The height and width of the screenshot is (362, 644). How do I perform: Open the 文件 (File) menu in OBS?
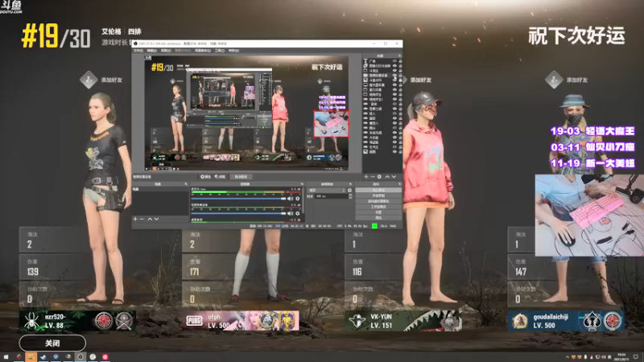pos(138,51)
